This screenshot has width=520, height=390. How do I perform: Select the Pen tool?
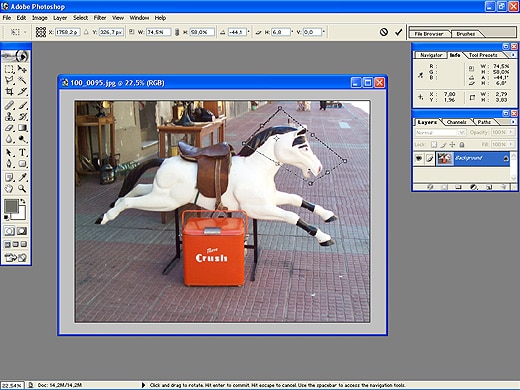point(9,164)
